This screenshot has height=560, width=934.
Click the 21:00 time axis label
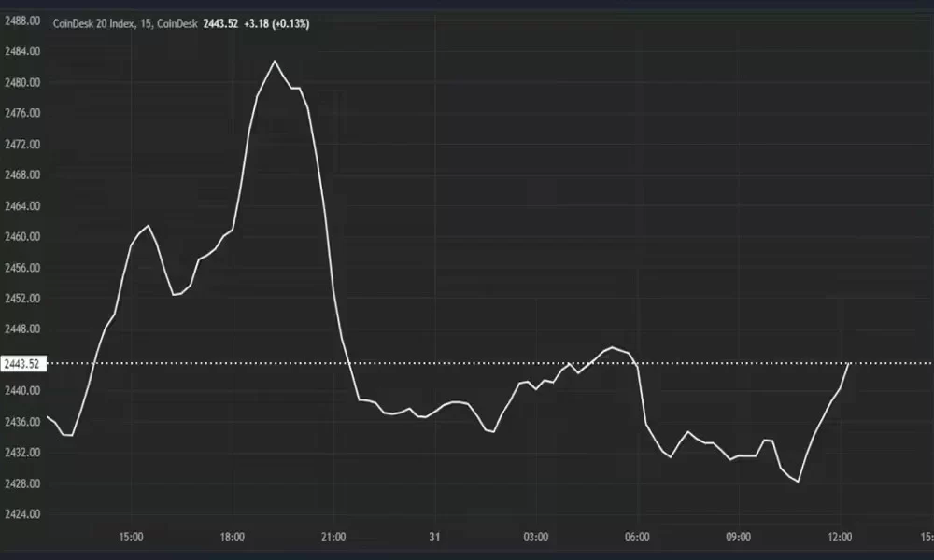point(333,538)
